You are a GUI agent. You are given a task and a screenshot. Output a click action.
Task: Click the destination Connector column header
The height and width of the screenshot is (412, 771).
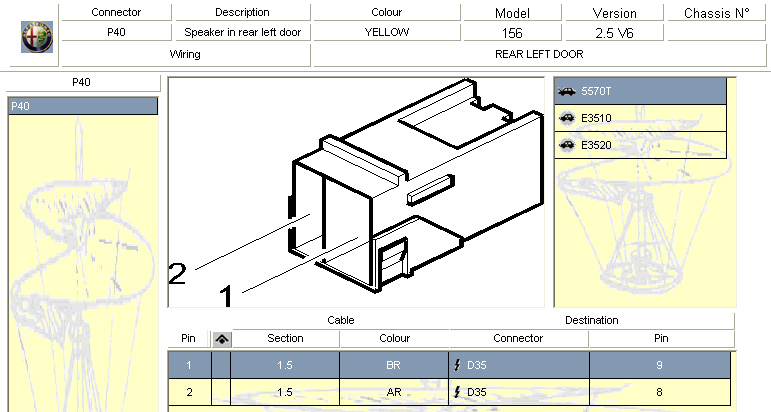coord(518,338)
